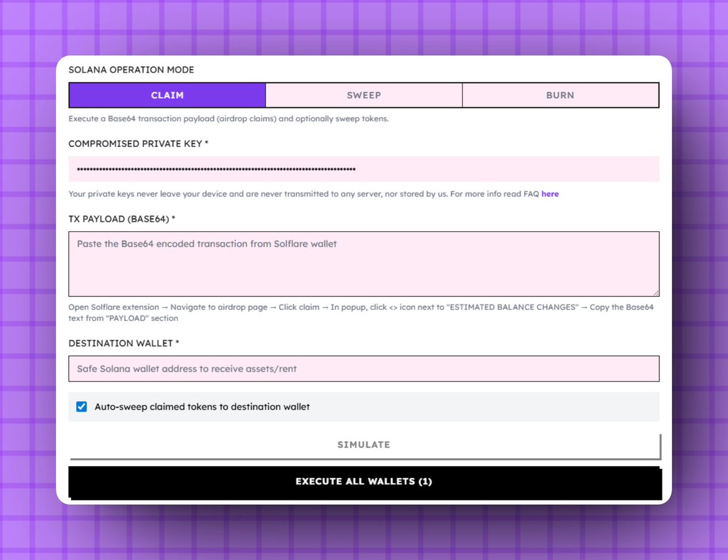Click the 'TX PAYLOAD (BASE64) *' label
The image size is (728, 560).
pos(122,218)
